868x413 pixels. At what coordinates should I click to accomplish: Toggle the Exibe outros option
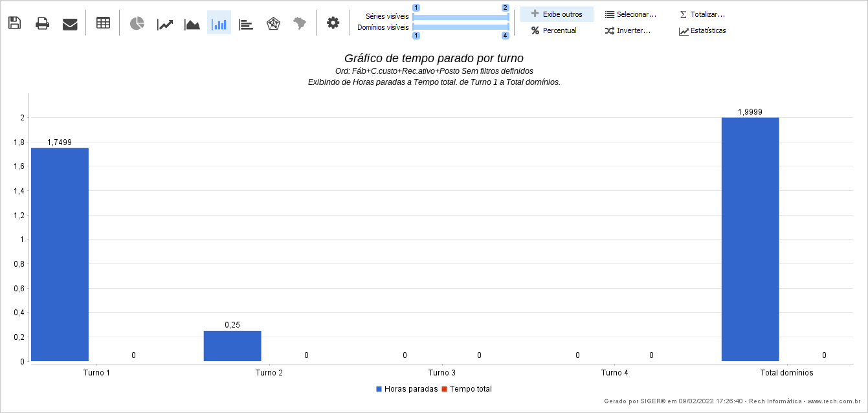point(557,14)
